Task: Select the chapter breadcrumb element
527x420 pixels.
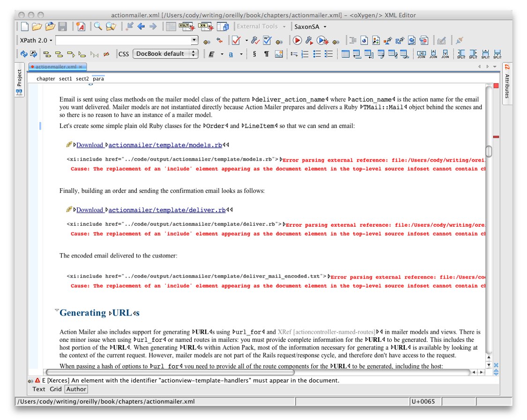Action: (x=46, y=79)
